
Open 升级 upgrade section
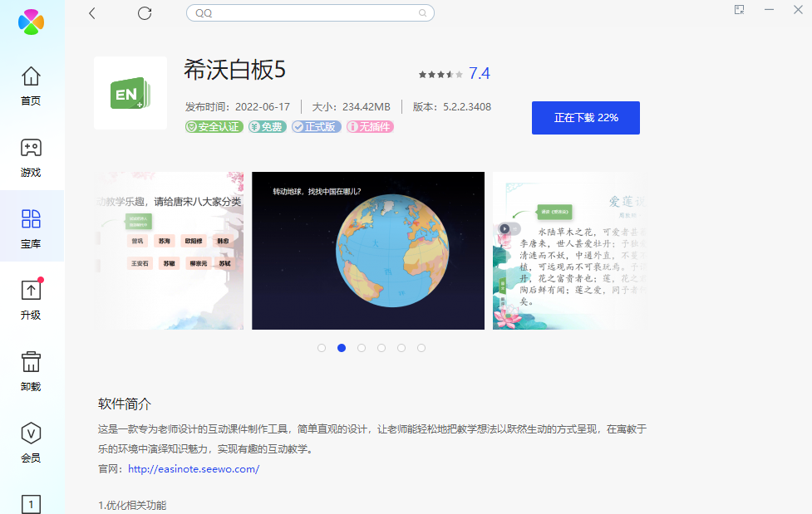pyautogui.click(x=31, y=301)
